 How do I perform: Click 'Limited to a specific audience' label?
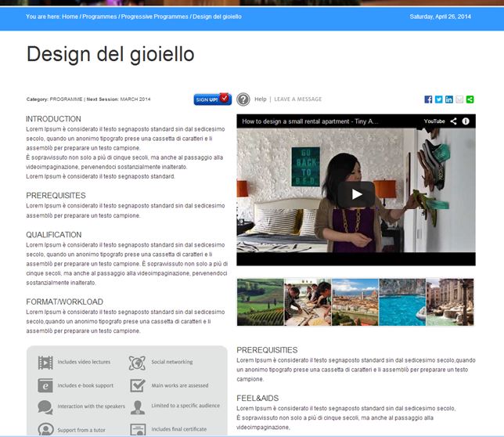pos(185,406)
